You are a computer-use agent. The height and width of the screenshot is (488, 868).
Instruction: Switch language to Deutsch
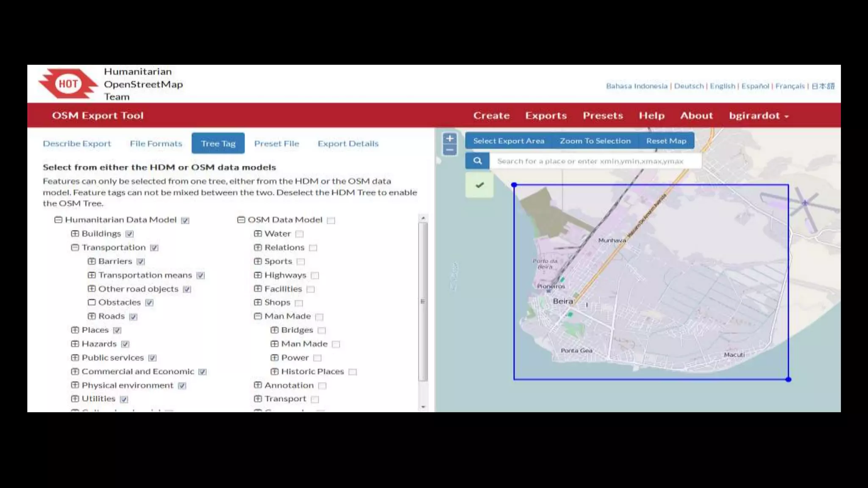pos(689,86)
